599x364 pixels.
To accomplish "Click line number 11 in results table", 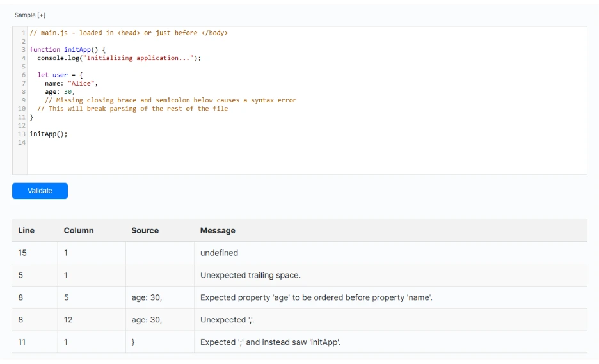I will (x=22, y=342).
